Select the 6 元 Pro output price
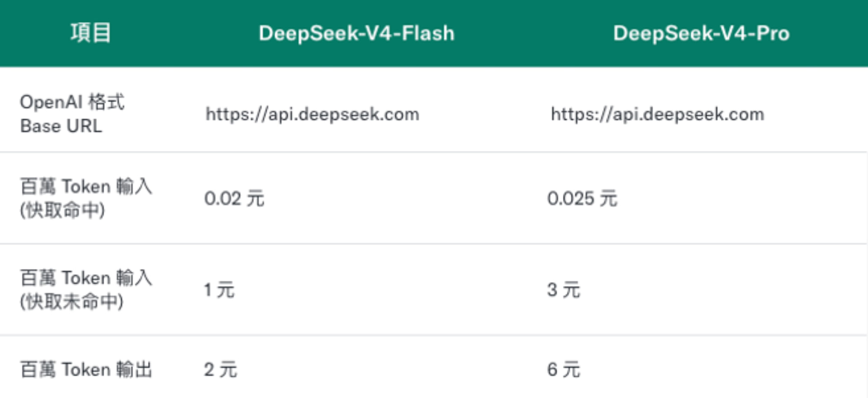Screen dimensions: 868x398 [564, 370]
